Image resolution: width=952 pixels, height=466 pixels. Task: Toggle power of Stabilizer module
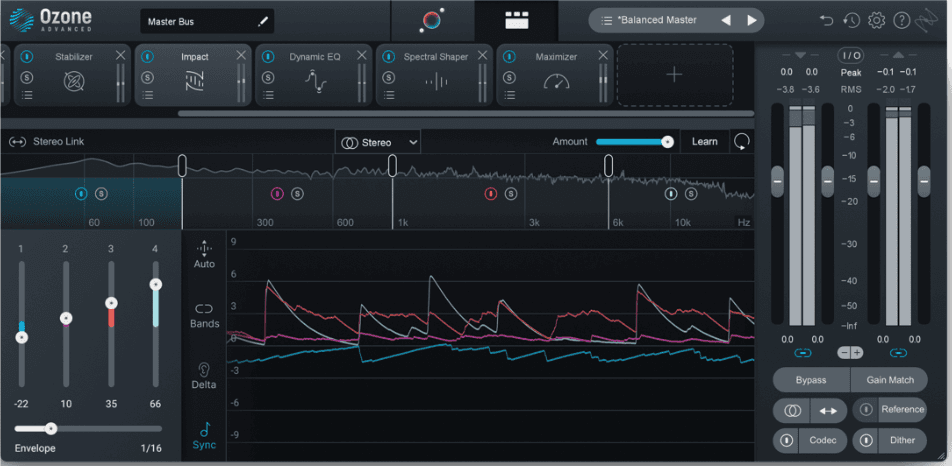pos(27,56)
